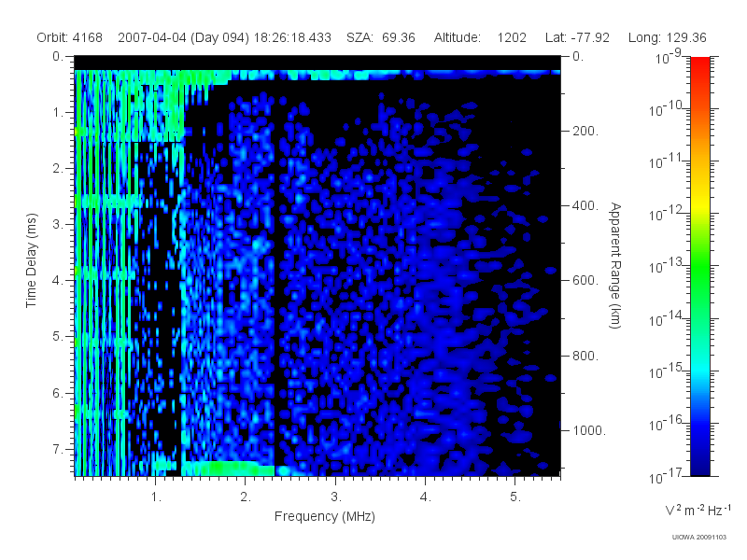This screenshot has height=560, width=747.
Task: Click the timestamp '18:26:18.433'
Action: 292,37
